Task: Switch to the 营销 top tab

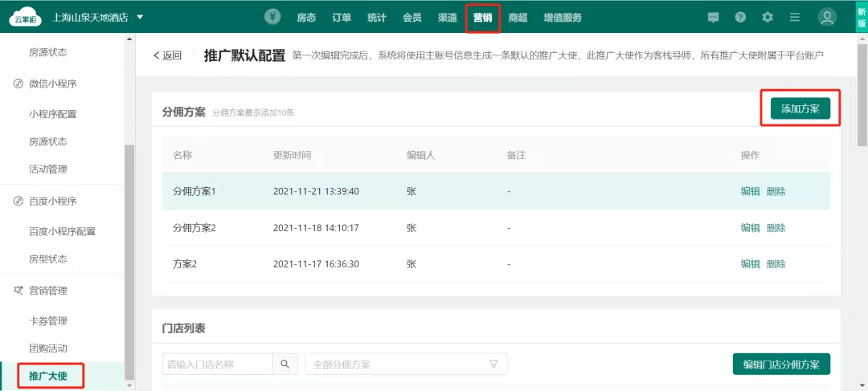Action: click(x=482, y=17)
